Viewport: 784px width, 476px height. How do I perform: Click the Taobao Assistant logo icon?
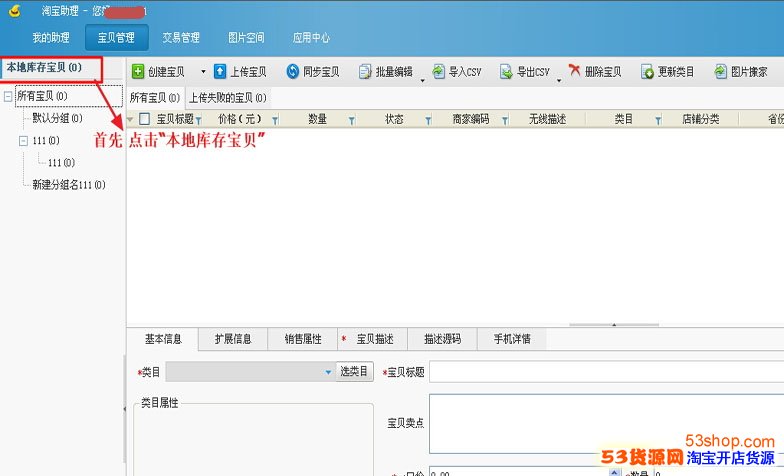click(15, 10)
